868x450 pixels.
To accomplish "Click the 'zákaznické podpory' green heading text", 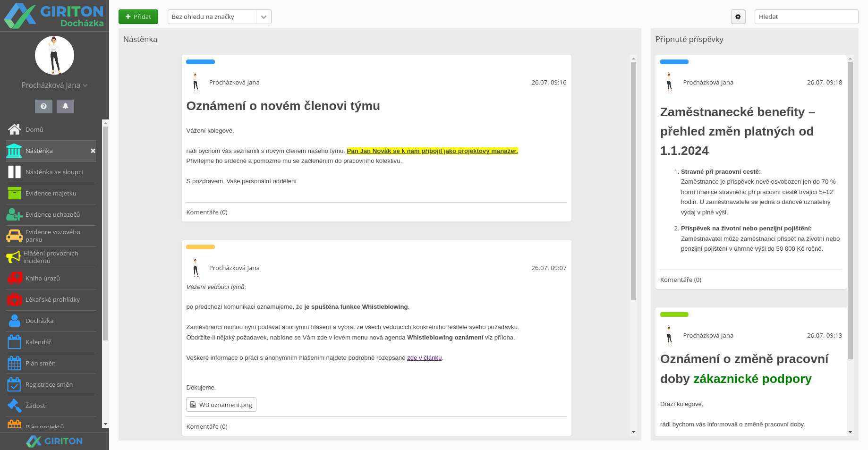I will click(x=752, y=379).
